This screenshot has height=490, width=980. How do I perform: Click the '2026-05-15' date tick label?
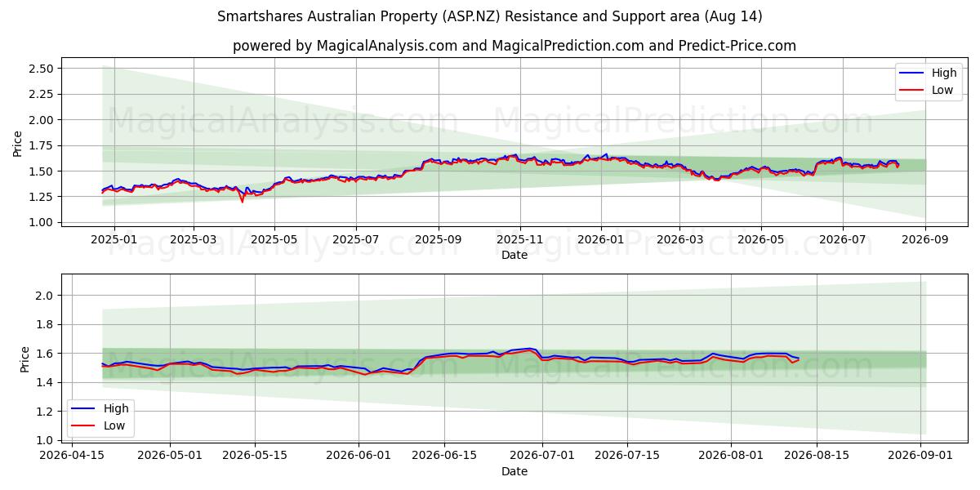tap(255, 456)
